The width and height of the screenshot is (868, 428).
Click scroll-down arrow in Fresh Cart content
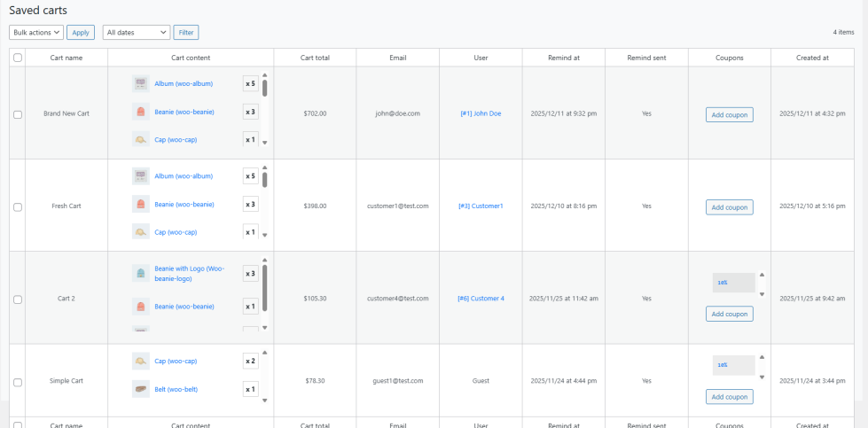[x=264, y=235]
